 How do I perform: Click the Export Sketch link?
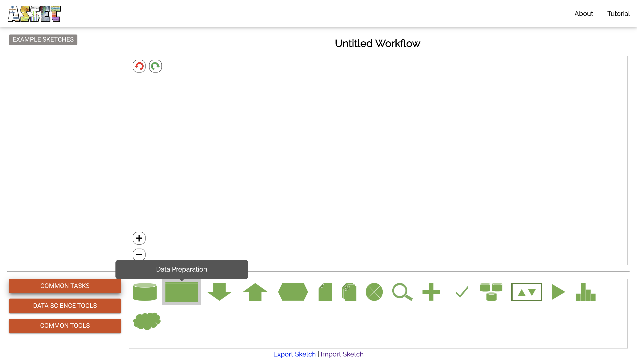point(294,354)
